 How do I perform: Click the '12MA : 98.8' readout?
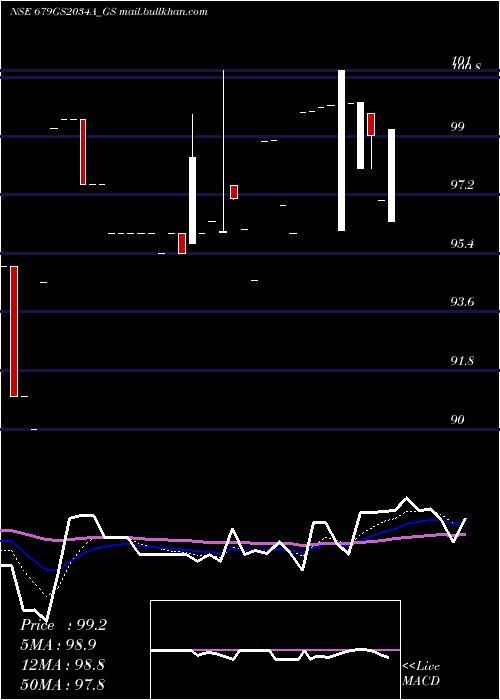[x=63, y=665]
